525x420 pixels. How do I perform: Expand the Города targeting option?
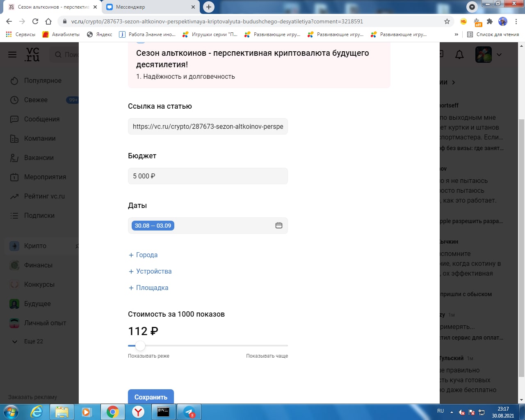[143, 255]
